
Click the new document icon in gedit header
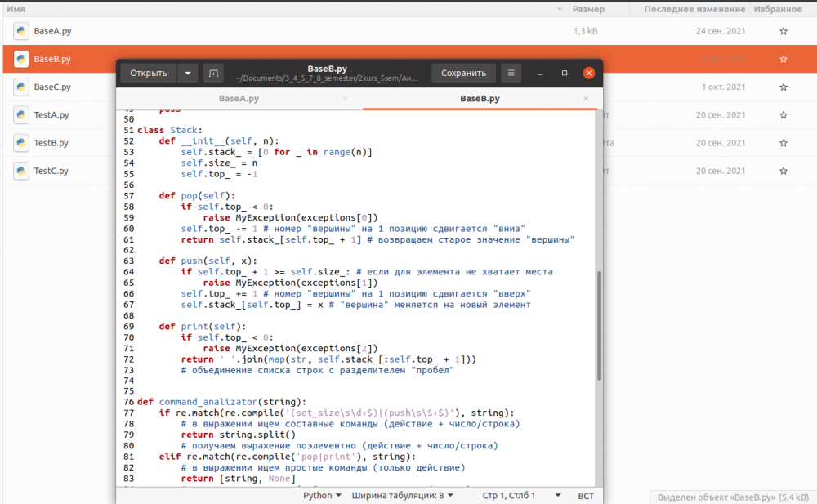pyautogui.click(x=213, y=73)
